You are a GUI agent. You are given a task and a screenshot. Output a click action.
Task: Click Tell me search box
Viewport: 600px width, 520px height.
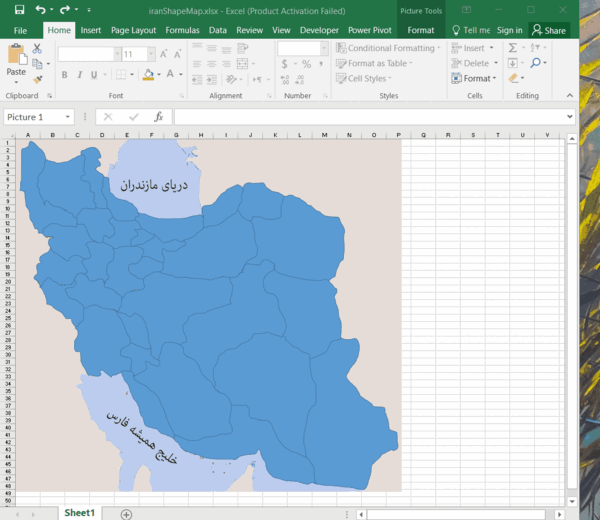click(471, 30)
